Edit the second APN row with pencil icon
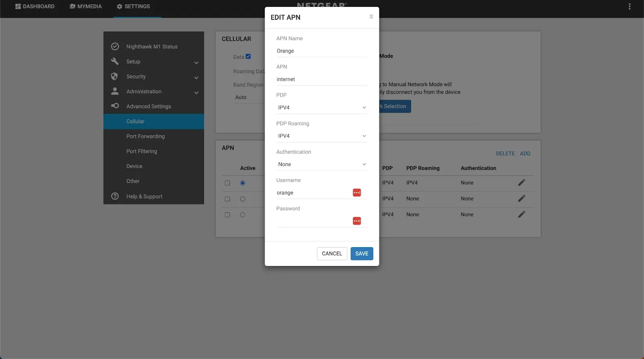Screen dimensions: 644x359 coord(522,198)
